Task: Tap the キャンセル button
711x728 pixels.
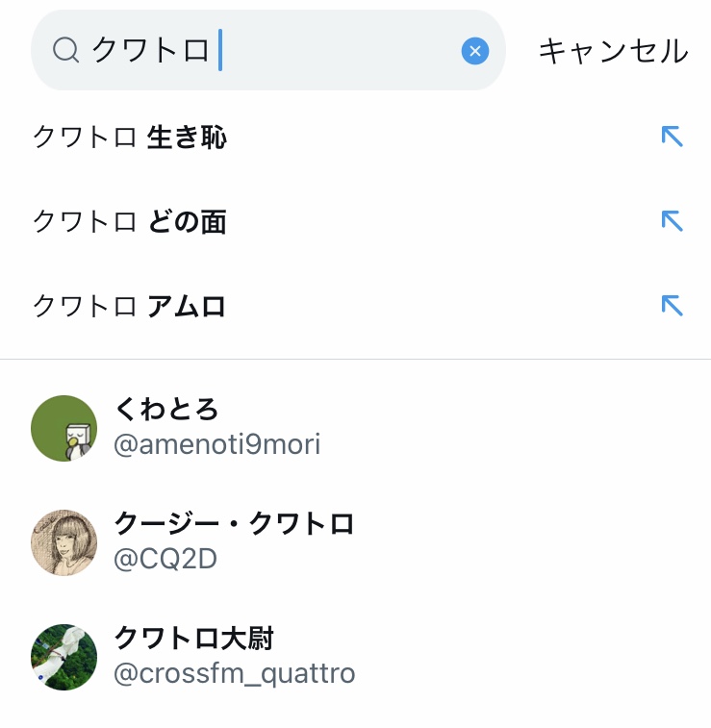Action: 613,51
